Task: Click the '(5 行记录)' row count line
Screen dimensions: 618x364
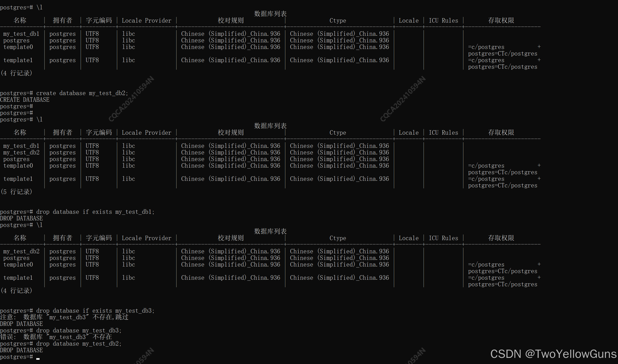Action: [x=16, y=192]
